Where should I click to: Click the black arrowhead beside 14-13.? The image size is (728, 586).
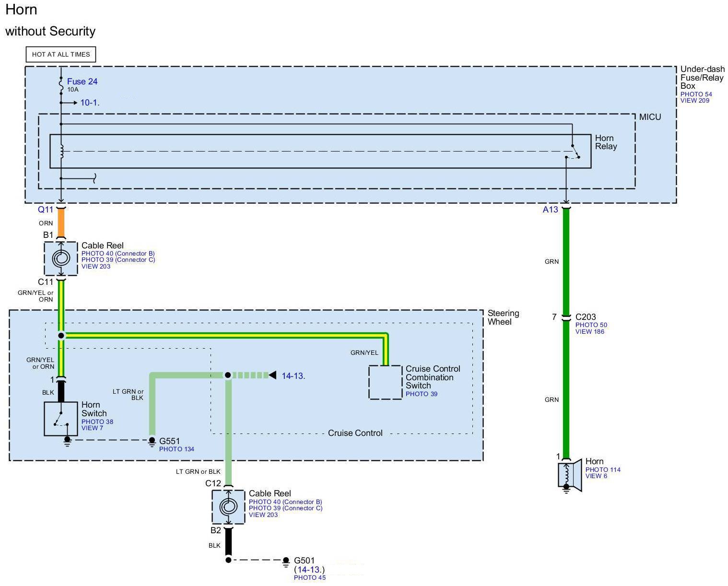[x=272, y=375]
